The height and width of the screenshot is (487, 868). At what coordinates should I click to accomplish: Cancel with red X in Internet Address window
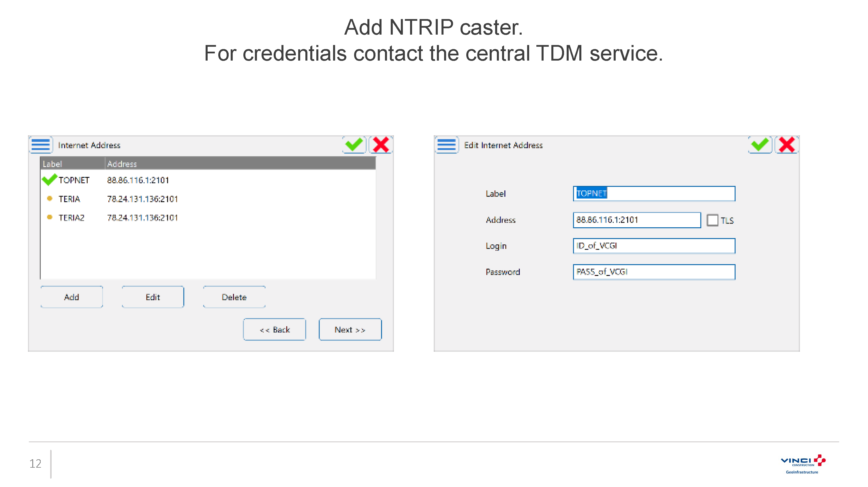(x=381, y=145)
